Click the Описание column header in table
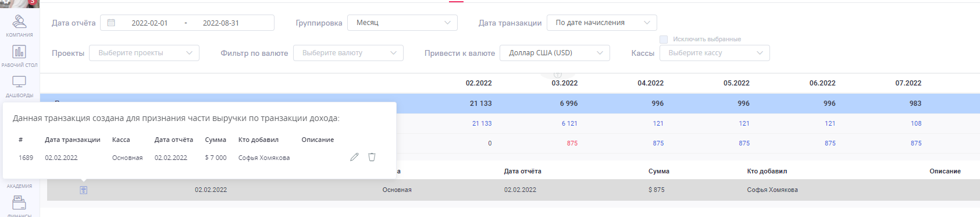 945,171
